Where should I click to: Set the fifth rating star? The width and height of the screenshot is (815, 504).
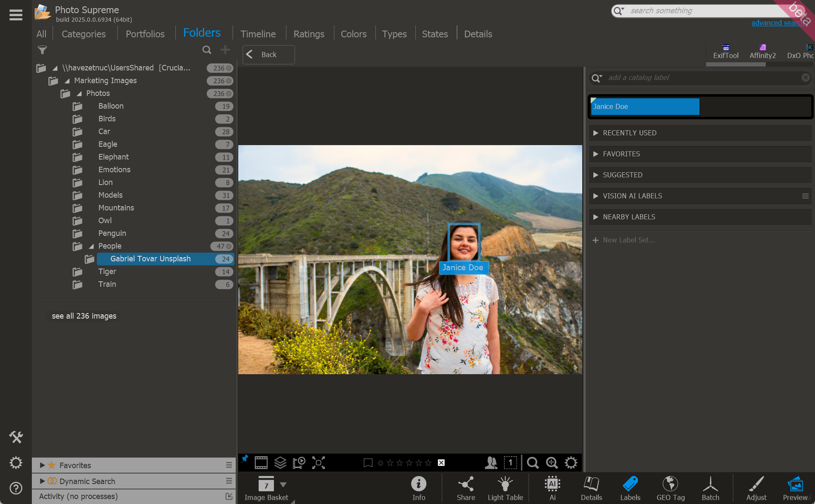coord(428,463)
